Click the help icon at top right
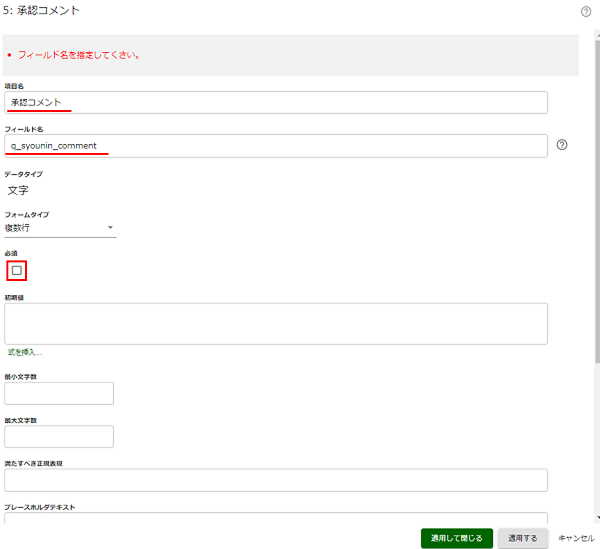600x549 pixels. pos(585,12)
